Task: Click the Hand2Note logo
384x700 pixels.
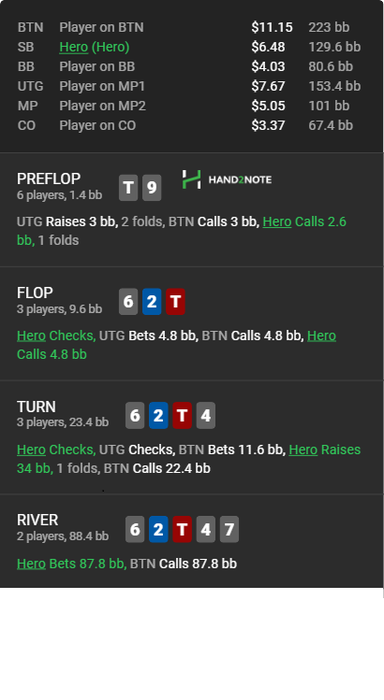Action: [x=227, y=179]
